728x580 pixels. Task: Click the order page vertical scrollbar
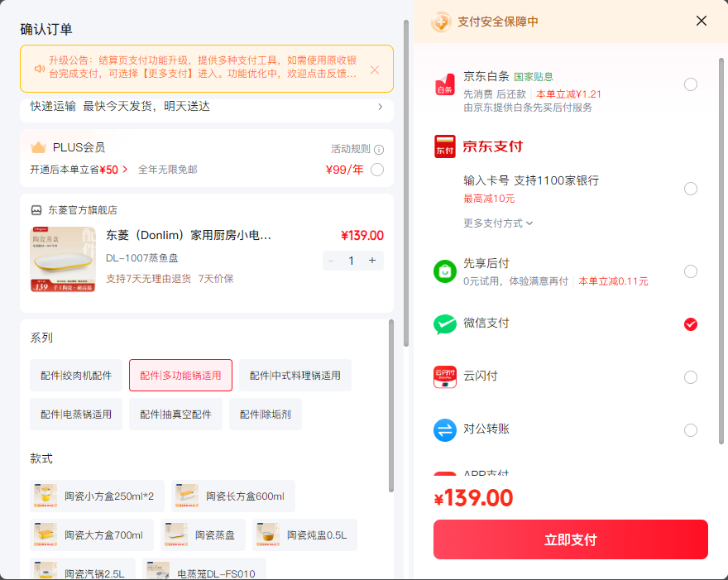coord(406,183)
